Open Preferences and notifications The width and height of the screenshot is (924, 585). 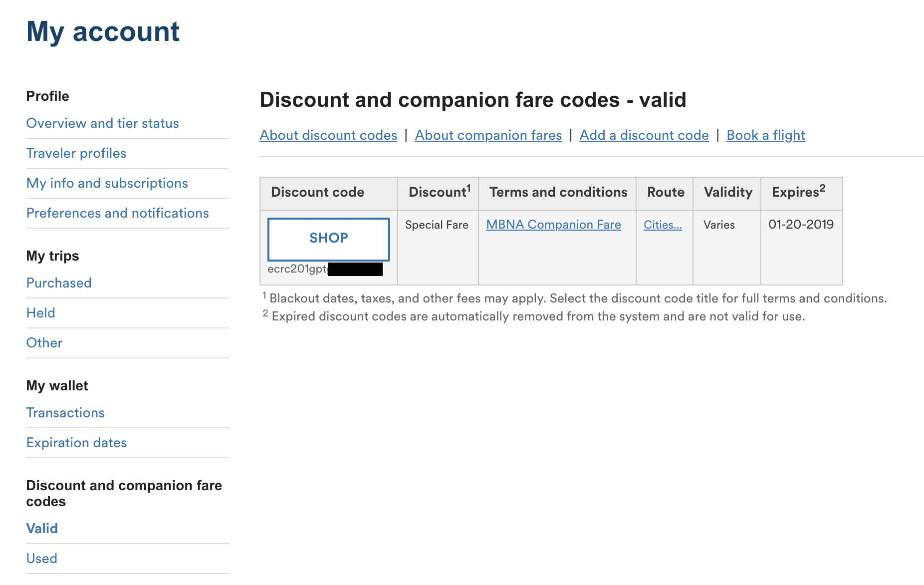(x=117, y=213)
